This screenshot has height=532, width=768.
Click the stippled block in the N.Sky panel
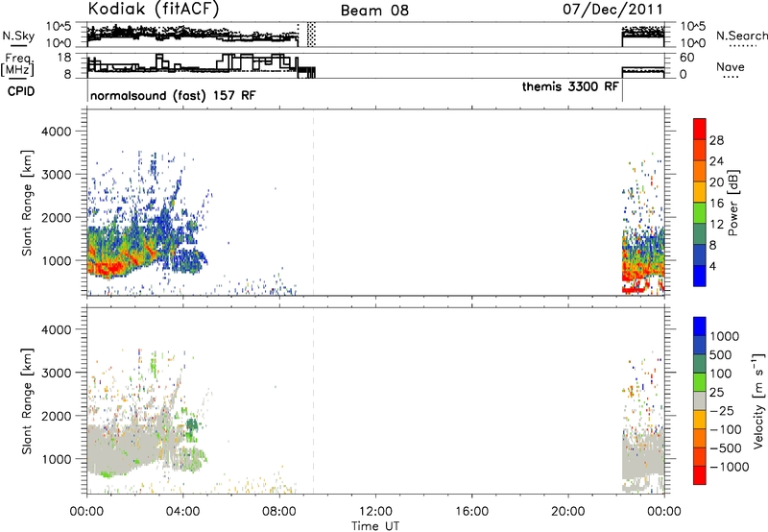click(311, 35)
